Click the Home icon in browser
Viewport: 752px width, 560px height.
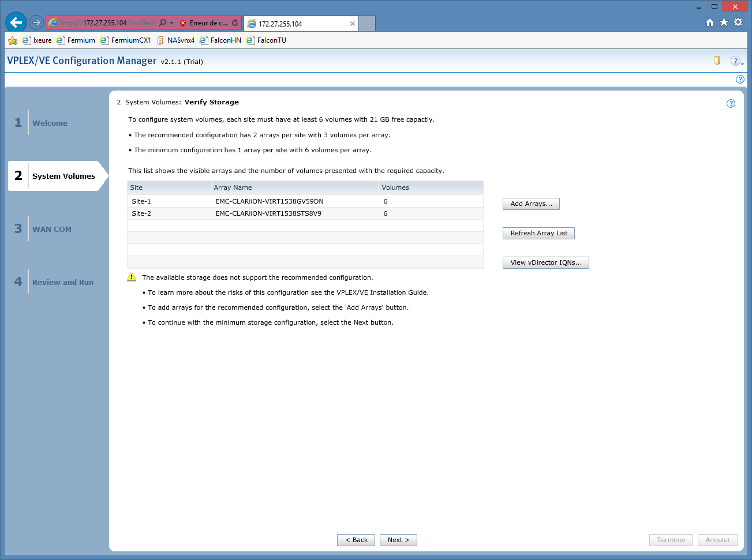710,22
